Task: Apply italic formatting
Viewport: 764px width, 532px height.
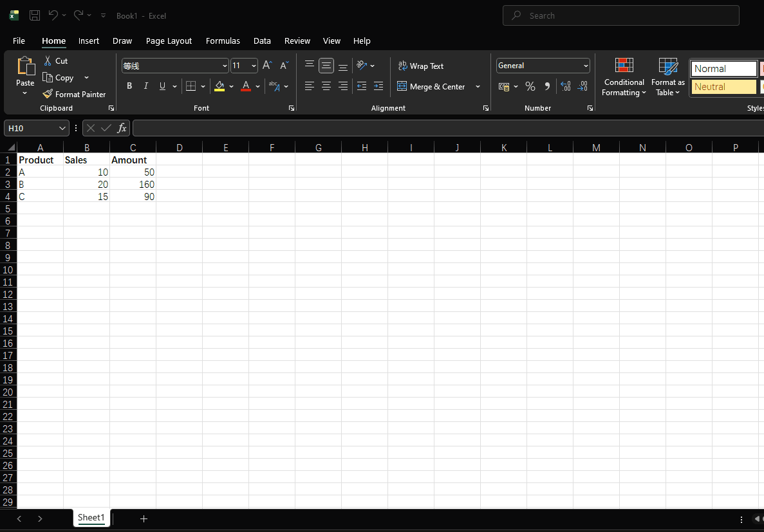Action: coord(145,86)
